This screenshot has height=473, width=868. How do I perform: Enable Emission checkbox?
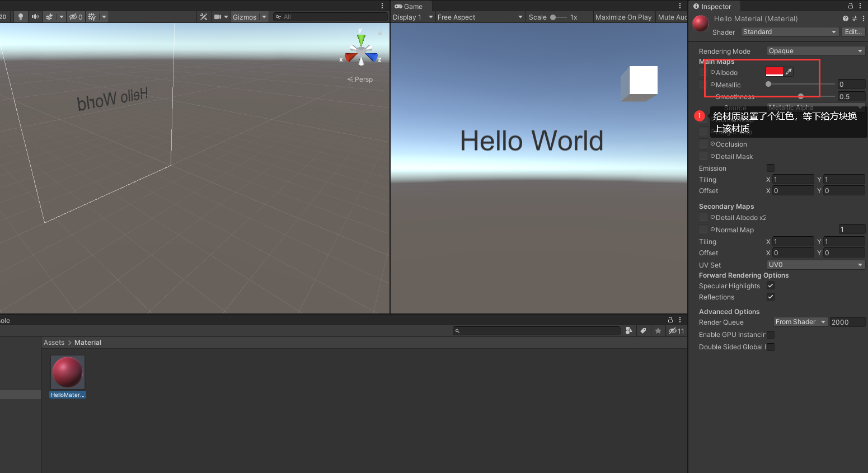771,168
